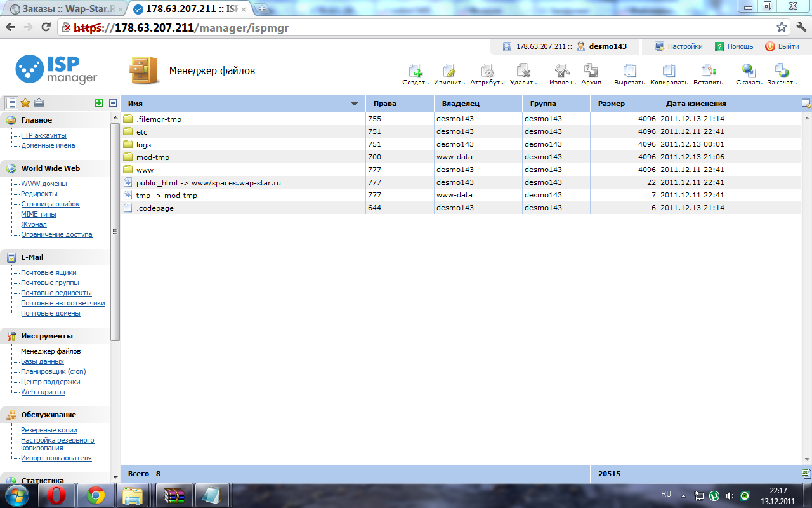Click the Создать (create) toolbar icon

pos(415,71)
